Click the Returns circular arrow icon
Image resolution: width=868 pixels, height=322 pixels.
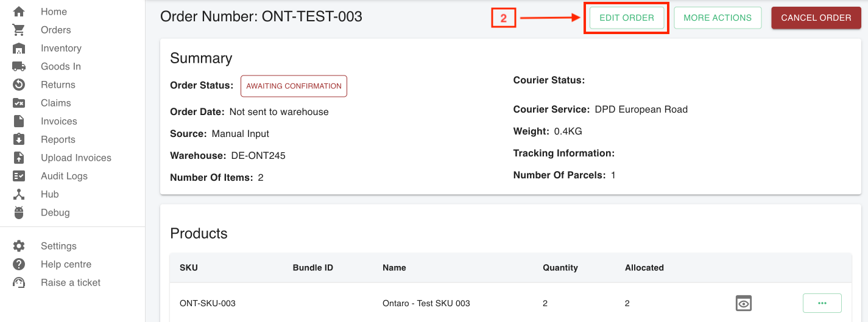[19, 85]
